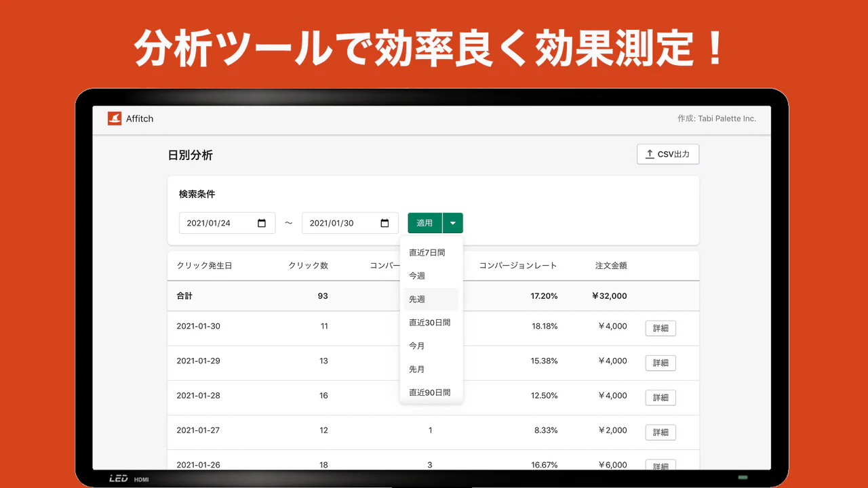Click order amount ¥6,000
The image size is (868, 488).
(612, 465)
